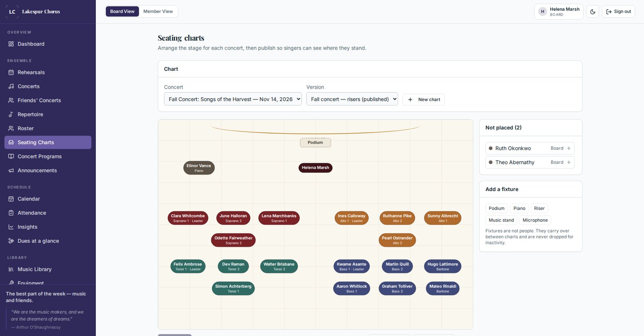The image size is (644, 336).
Task: Select Helena Marsh conductor marker
Action: click(315, 168)
